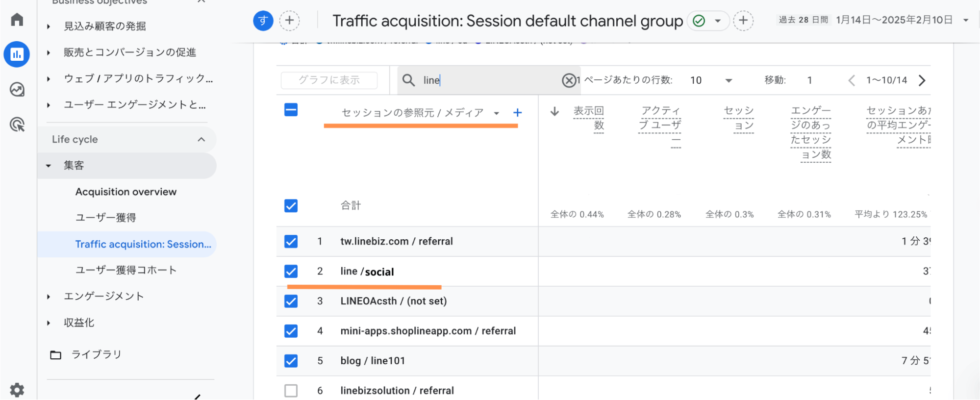Viewport: 980px width, 400px height.
Task: Click the search field containing line
Action: pos(489,80)
